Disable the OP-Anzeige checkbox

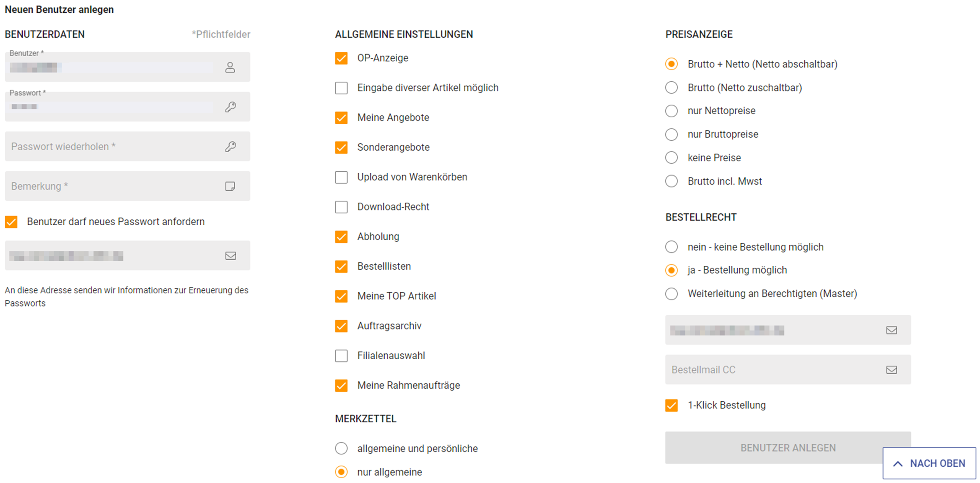pos(341,58)
